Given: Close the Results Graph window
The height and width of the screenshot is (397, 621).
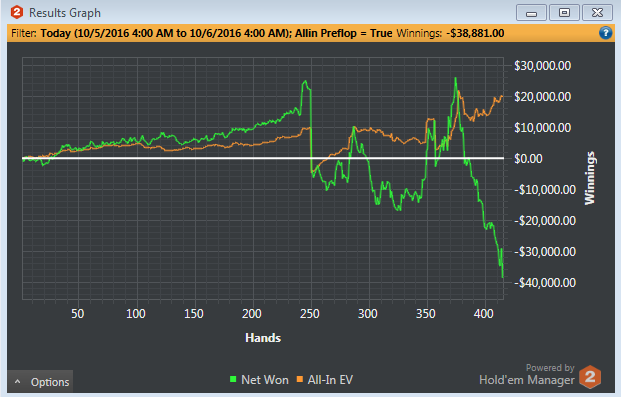Looking at the screenshot, I should (597, 13).
